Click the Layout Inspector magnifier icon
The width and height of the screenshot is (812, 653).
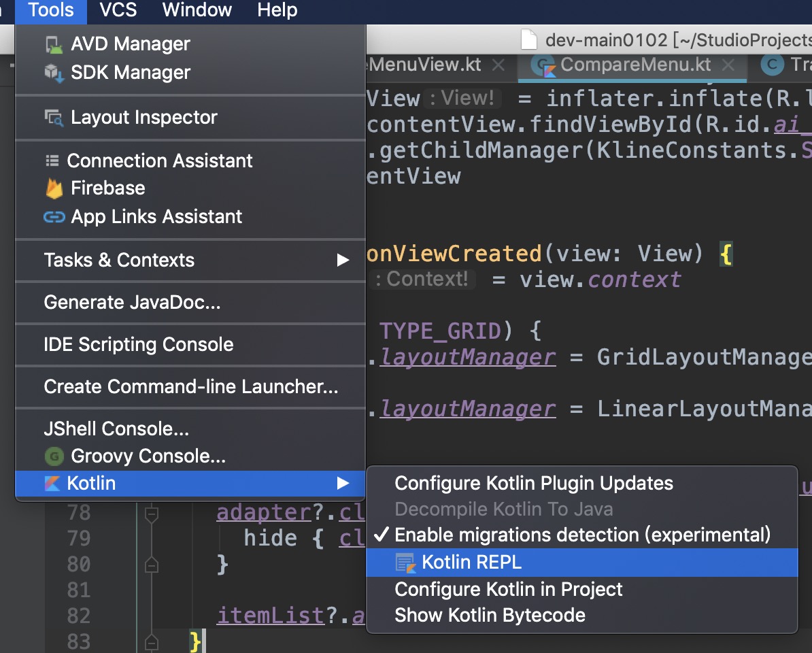pyautogui.click(x=54, y=118)
